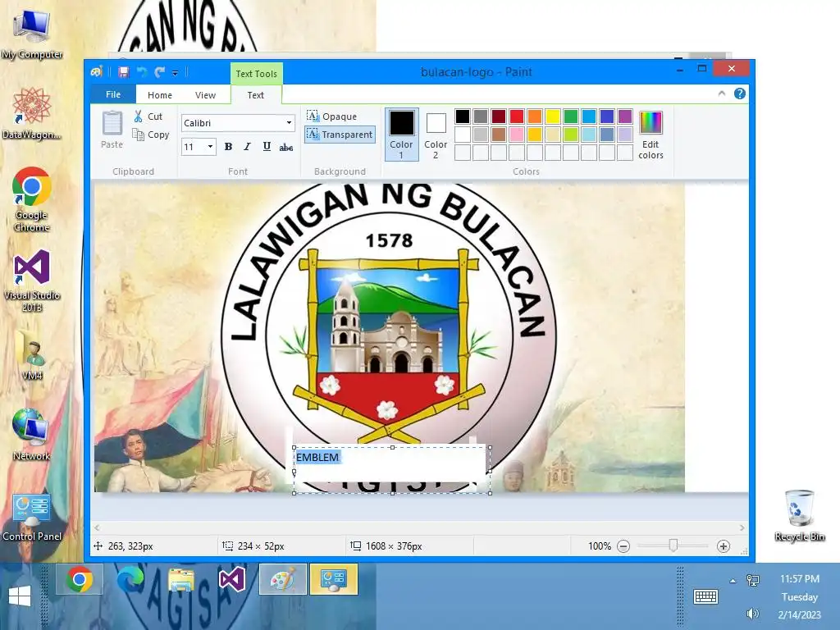The height and width of the screenshot is (630, 840).
Task: Open the Paint application menu icon
Action: click(97, 72)
